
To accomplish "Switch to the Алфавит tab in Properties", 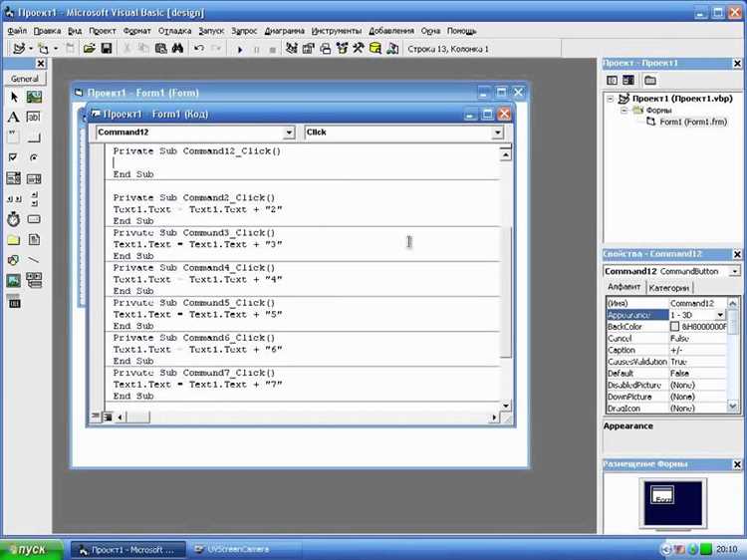I will [x=624, y=287].
